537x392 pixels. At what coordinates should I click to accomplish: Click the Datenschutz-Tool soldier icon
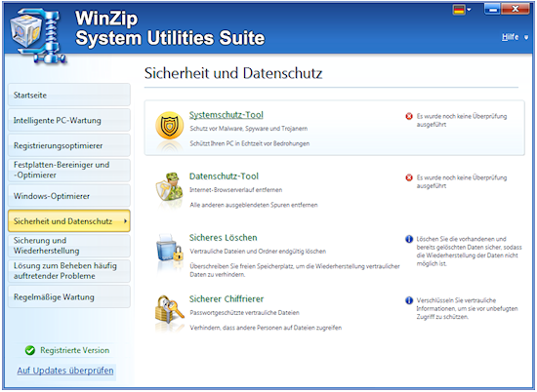click(x=169, y=187)
